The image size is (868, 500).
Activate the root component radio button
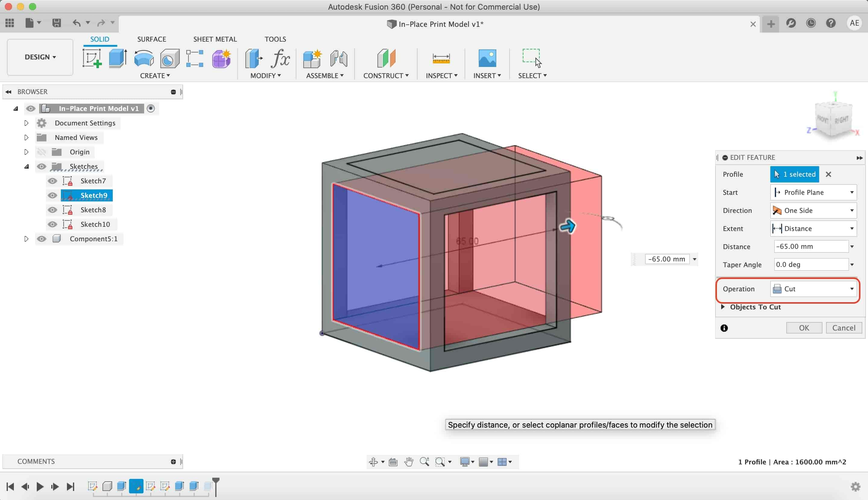pos(151,109)
